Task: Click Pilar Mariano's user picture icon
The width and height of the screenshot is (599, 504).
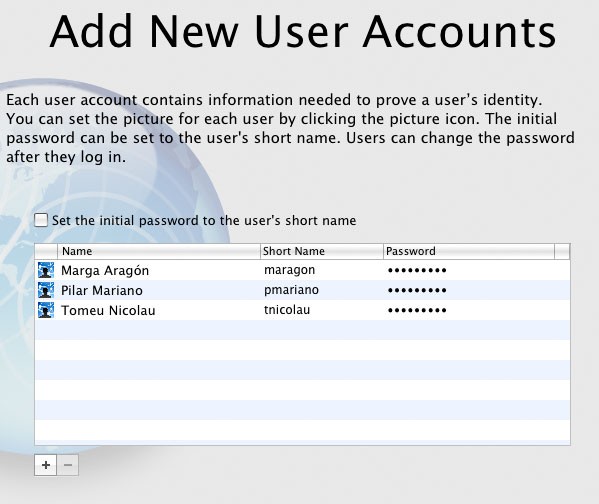Action: click(x=46, y=290)
